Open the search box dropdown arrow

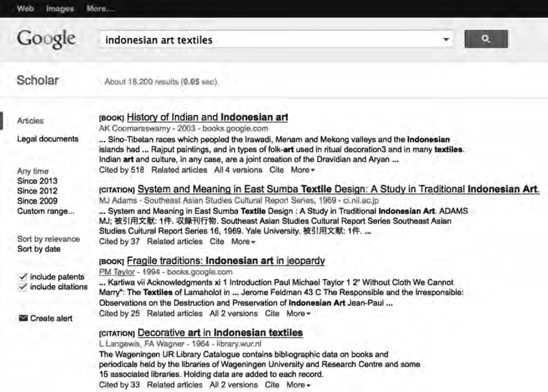[446, 40]
